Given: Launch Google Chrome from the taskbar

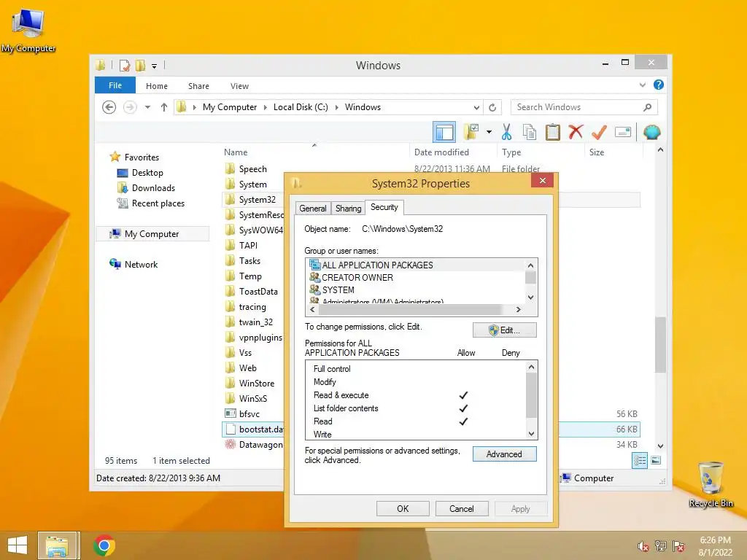Looking at the screenshot, I should (104, 545).
